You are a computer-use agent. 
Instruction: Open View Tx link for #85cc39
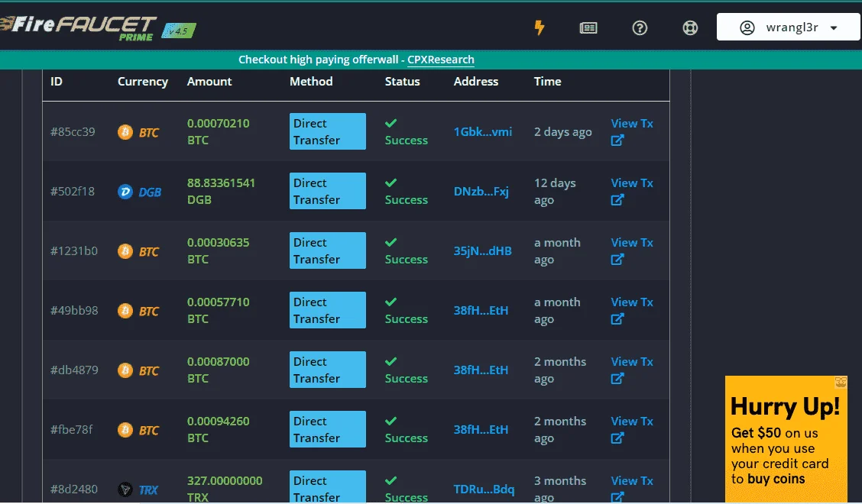coord(632,124)
